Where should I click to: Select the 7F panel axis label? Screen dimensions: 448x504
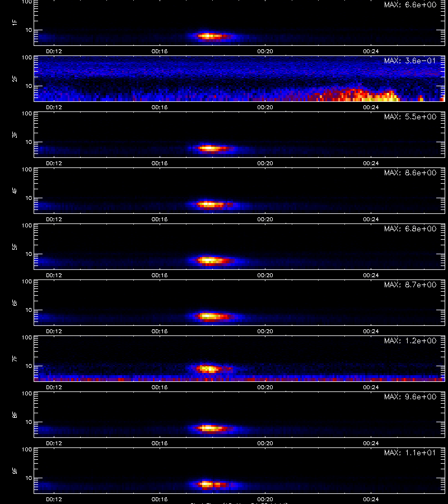tap(15, 358)
